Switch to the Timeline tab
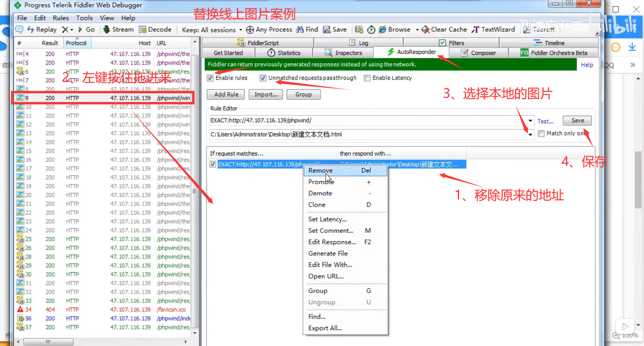Viewport: 644px width, 346px height. click(x=549, y=43)
